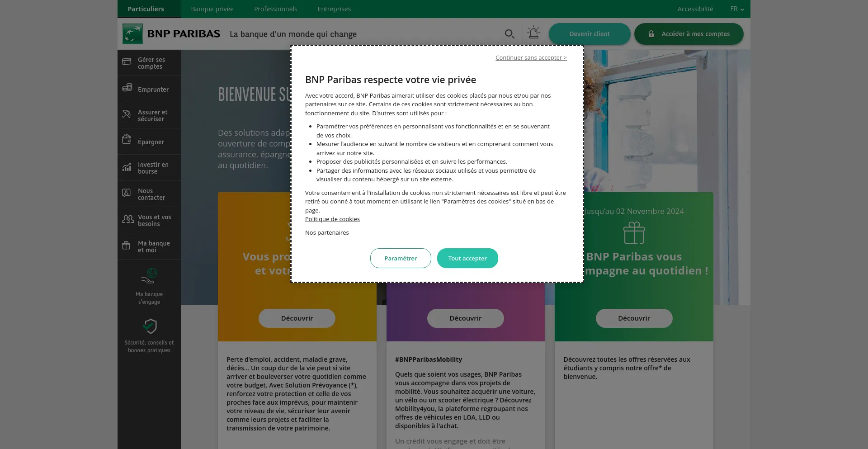This screenshot has height=449, width=868.
Task: Open Vous et vos besoins menu item
Action: [149, 220]
